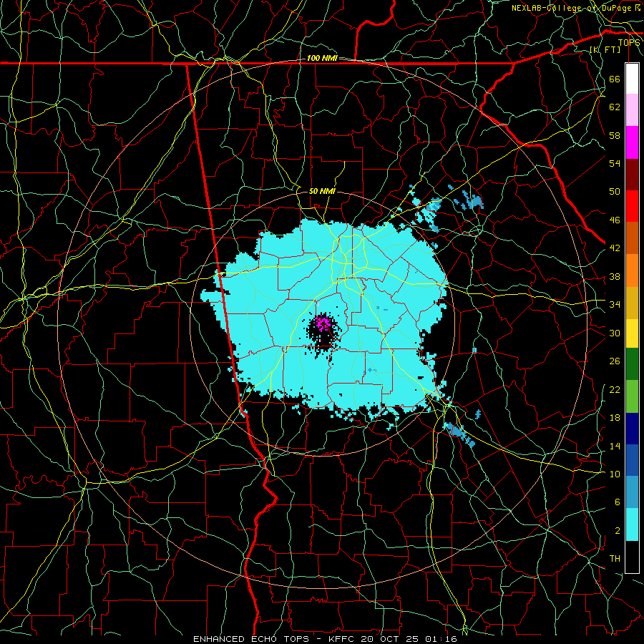Click the legend value 30
Viewport: 644px width, 644px height.
tap(615, 333)
